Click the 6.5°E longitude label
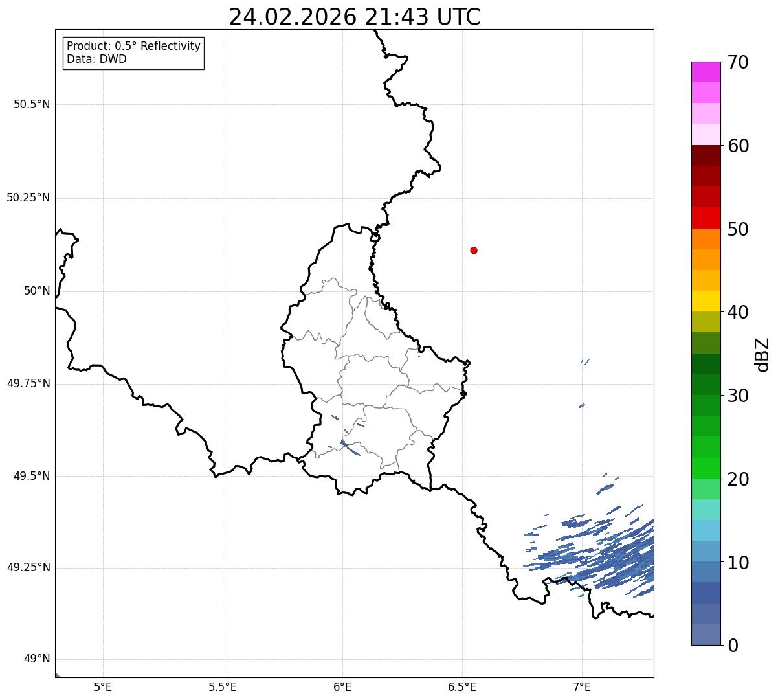 [x=462, y=686]
